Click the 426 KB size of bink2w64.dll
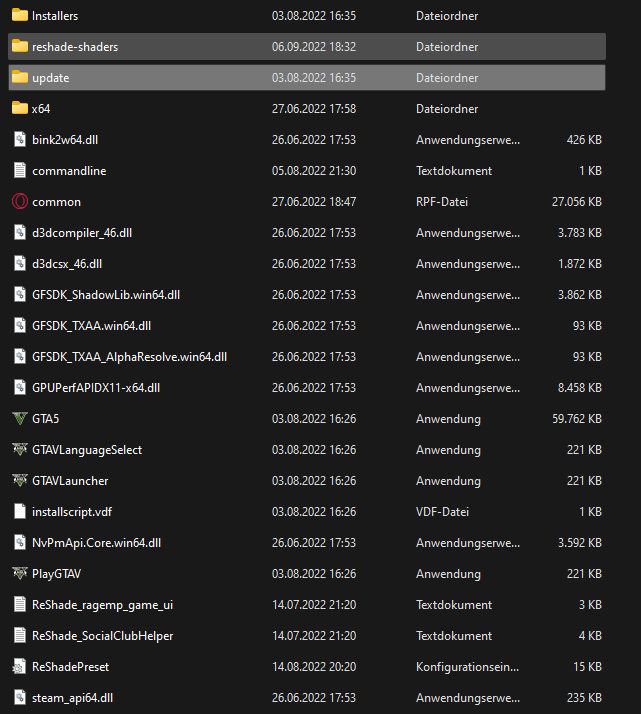The width and height of the screenshot is (641, 714). (x=584, y=140)
